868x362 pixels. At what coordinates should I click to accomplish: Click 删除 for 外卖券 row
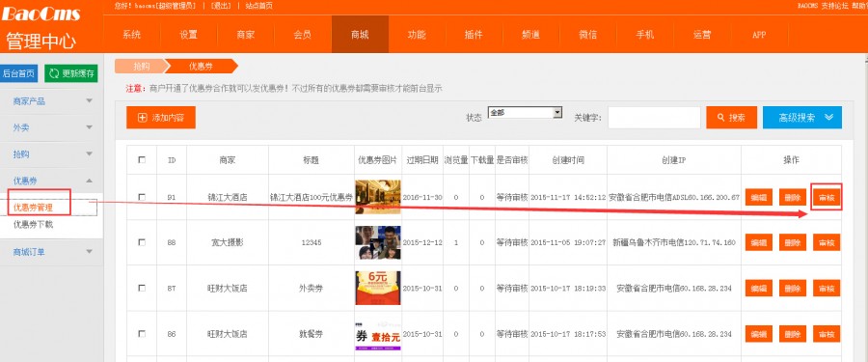[x=793, y=289]
